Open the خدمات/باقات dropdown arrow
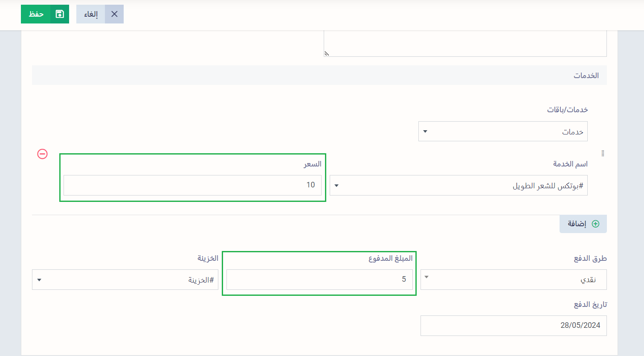The image size is (644, 356). tap(425, 131)
